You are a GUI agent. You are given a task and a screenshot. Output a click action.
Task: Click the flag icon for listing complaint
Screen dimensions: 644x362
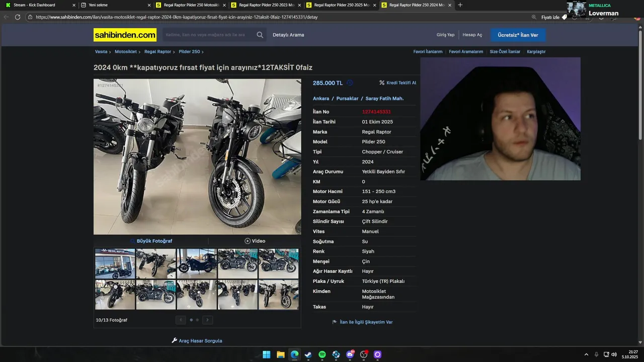point(335,322)
